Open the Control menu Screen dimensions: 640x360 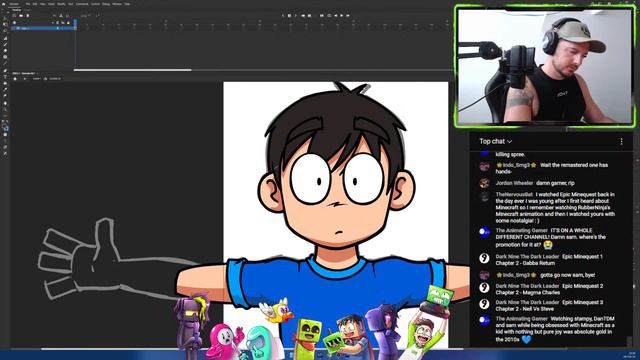[x=95, y=4]
